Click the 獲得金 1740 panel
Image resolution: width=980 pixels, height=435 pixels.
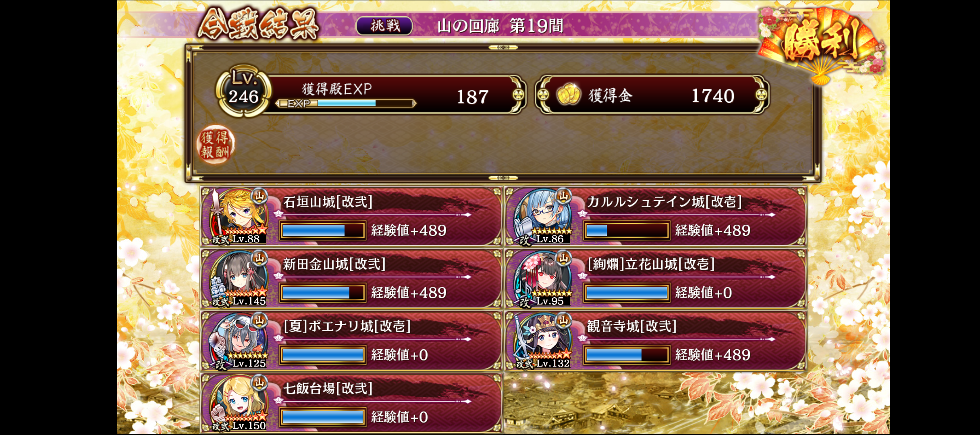[652, 95]
